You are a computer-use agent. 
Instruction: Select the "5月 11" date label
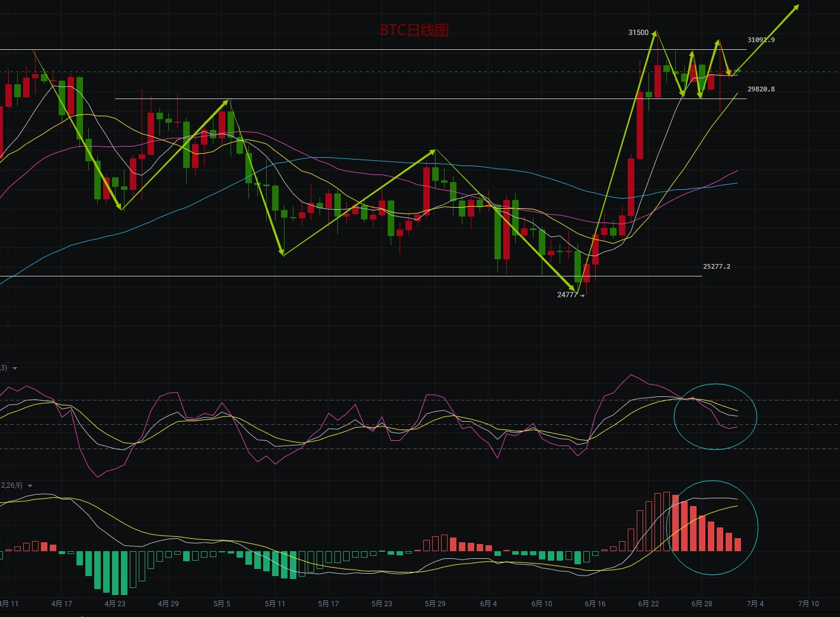coord(275,604)
